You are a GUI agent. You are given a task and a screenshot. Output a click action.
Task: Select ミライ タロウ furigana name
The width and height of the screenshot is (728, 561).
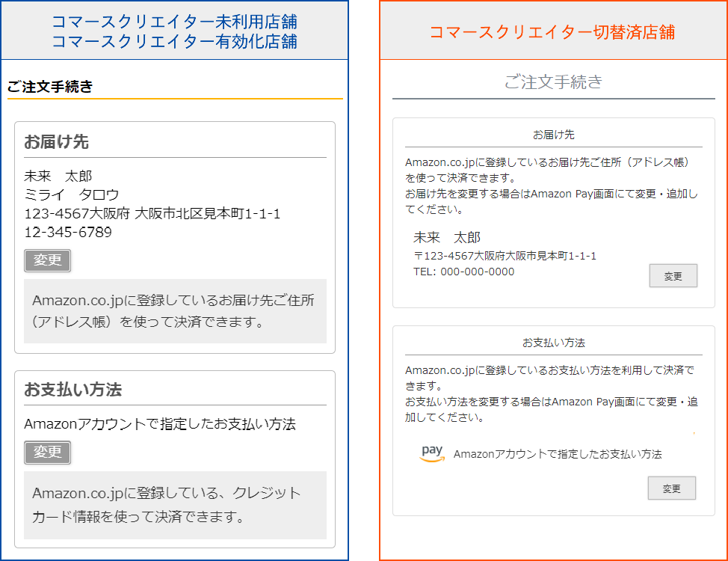tap(72, 194)
